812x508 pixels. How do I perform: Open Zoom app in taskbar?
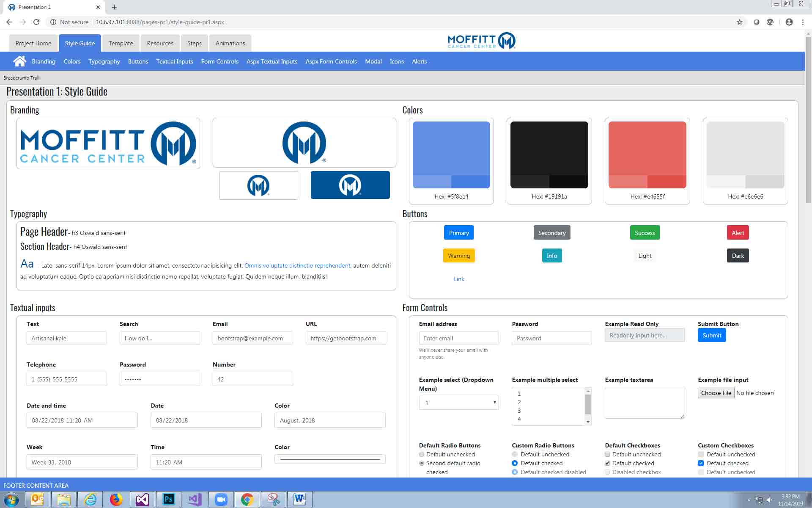(x=221, y=500)
